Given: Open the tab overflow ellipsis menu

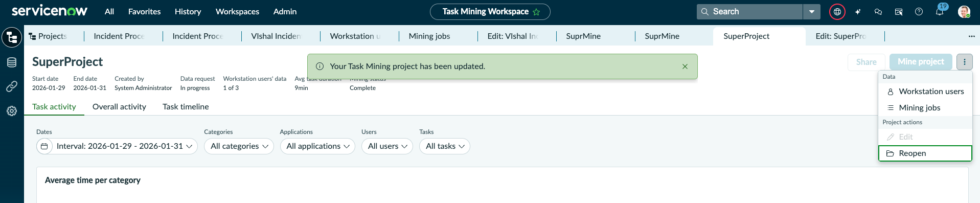Looking at the screenshot, I should point(971,36).
